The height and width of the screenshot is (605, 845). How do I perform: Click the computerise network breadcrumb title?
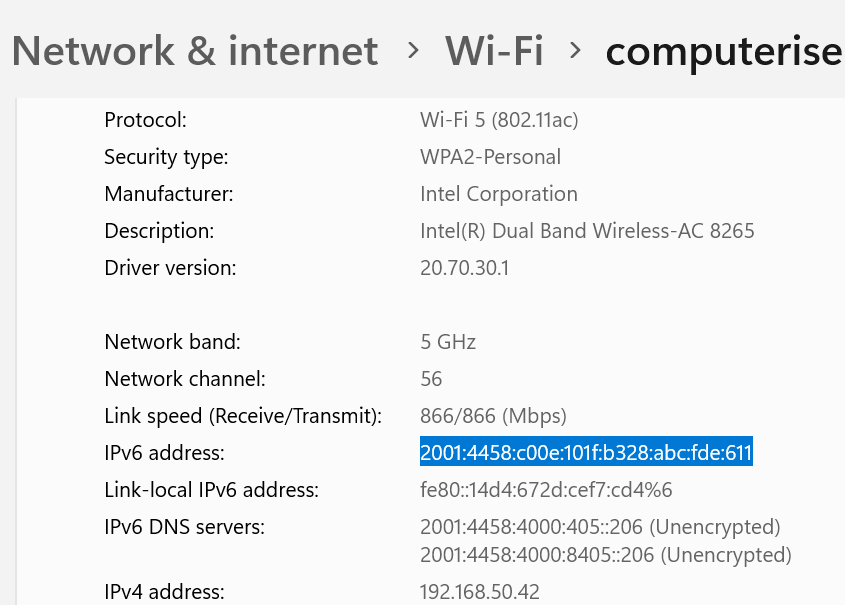tap(724, 51)
